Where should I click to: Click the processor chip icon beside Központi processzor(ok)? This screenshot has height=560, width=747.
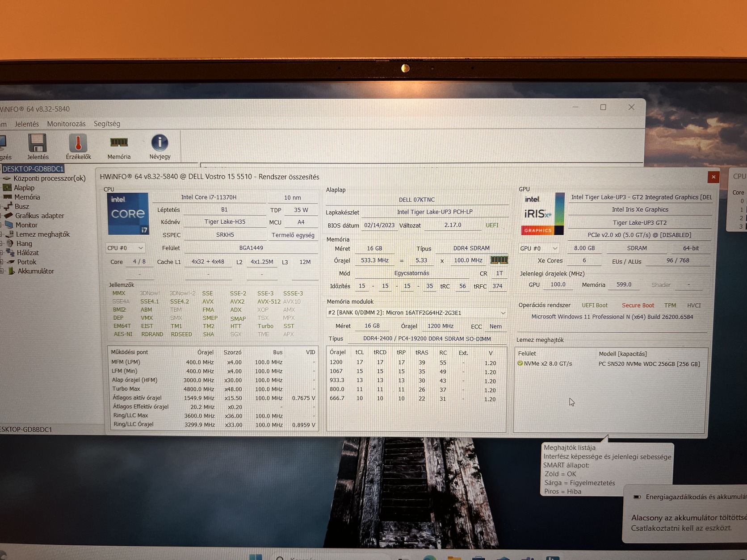pyautogui.click(x=7, y=178)
